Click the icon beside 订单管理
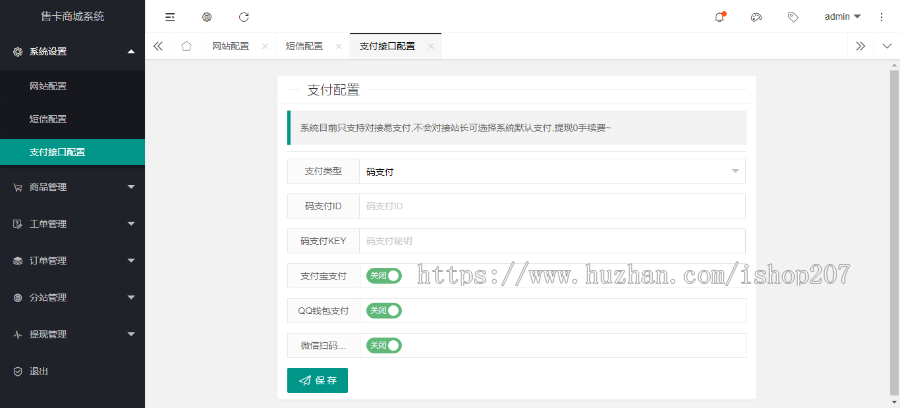Image resolution: width=900 pixels, height=408 pixels. pyautogui.click(x=18, y=261)
